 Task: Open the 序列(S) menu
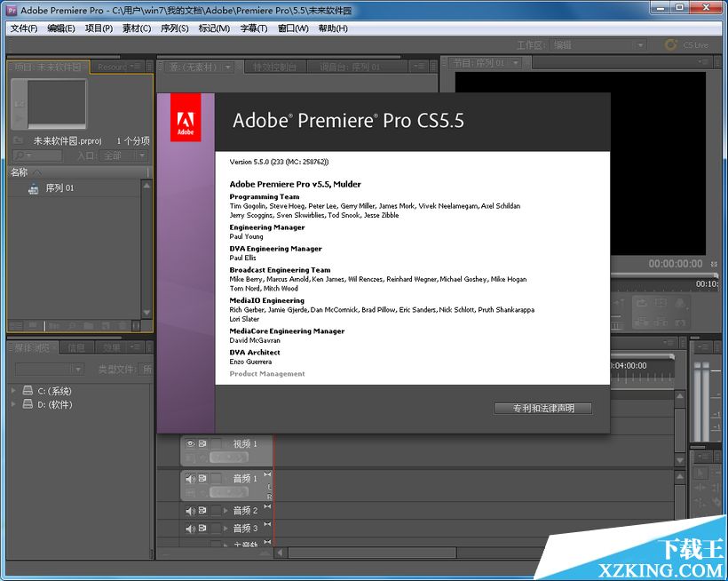point(175,28)
